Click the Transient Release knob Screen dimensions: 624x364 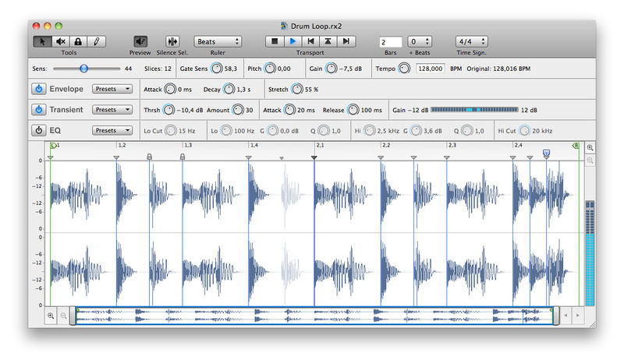(353, 110)
